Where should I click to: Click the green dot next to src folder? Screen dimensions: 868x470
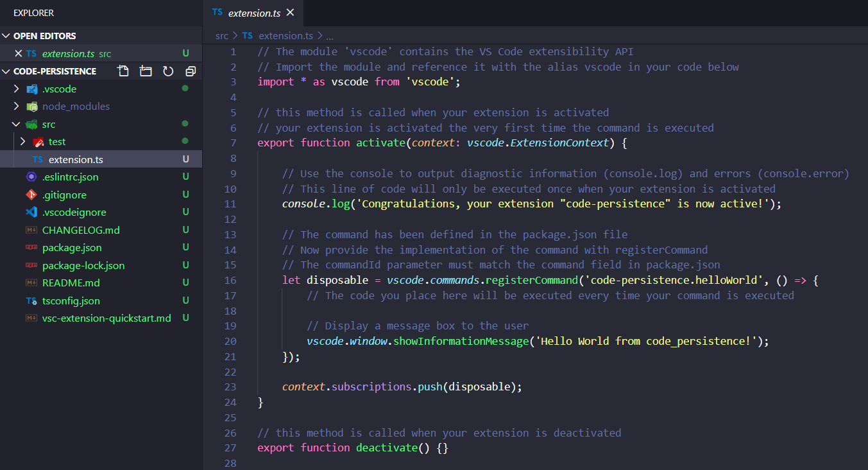coord(186,123)
